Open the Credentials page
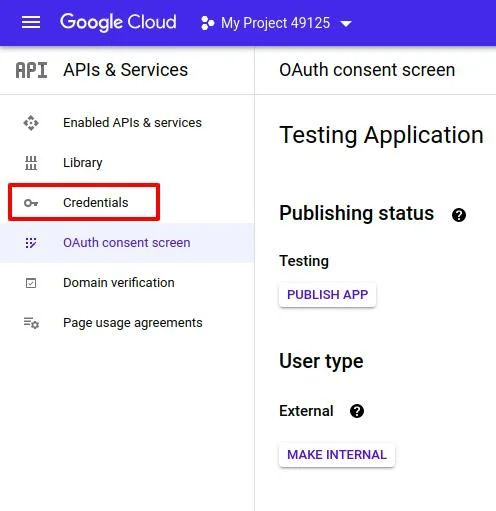The image size is (496, 511). click(96, 202)
